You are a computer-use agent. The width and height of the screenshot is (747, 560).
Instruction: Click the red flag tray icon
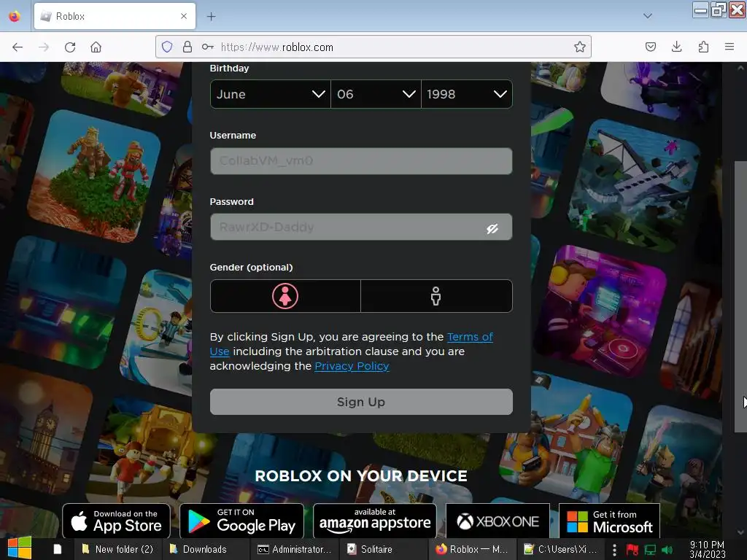(632, 550)
